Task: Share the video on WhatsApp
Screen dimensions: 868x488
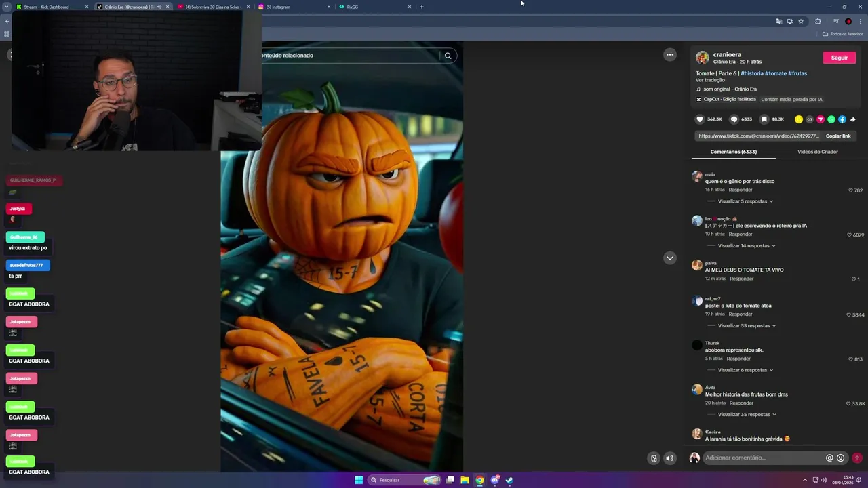Action: click(831, 119)
